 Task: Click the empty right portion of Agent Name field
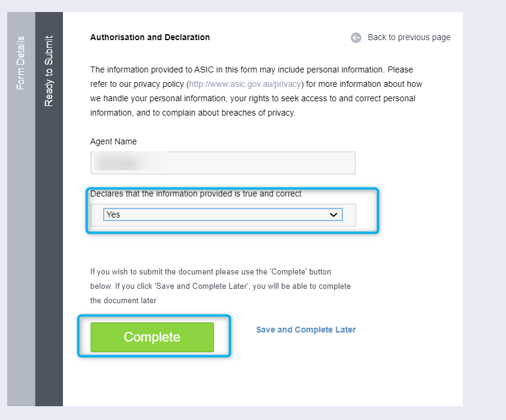pos(261,163)
